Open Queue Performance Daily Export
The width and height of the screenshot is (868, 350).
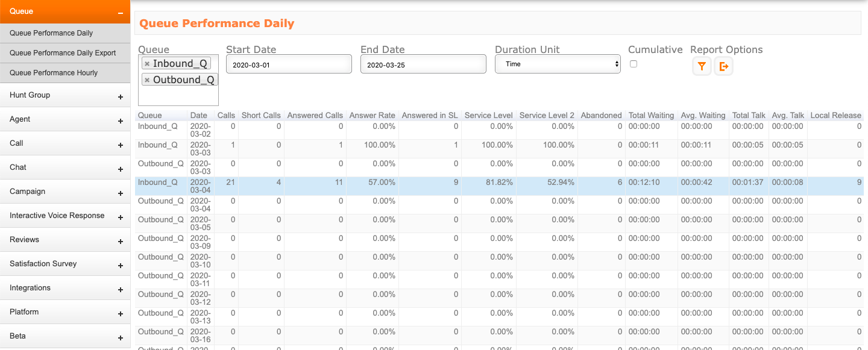[x=65, y=53]
